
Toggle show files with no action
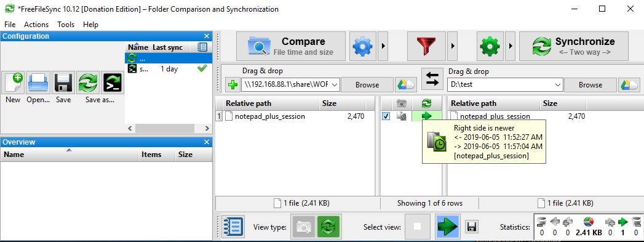coord(417,227)
